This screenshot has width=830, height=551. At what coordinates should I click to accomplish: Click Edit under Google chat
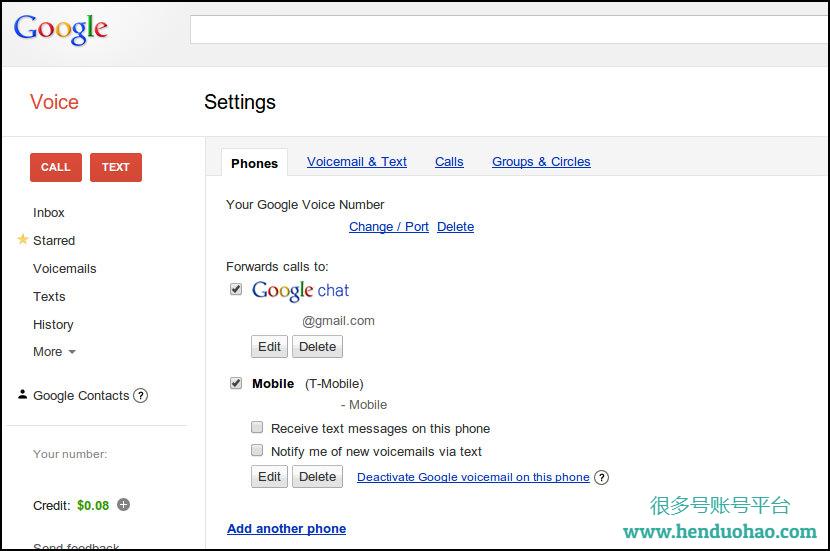[x=269, y=347]
